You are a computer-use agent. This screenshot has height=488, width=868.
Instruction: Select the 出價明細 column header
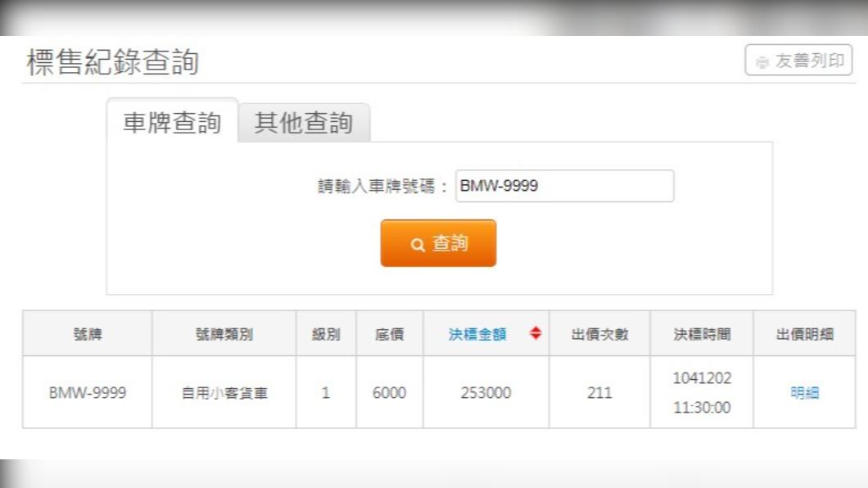(804, 334)
